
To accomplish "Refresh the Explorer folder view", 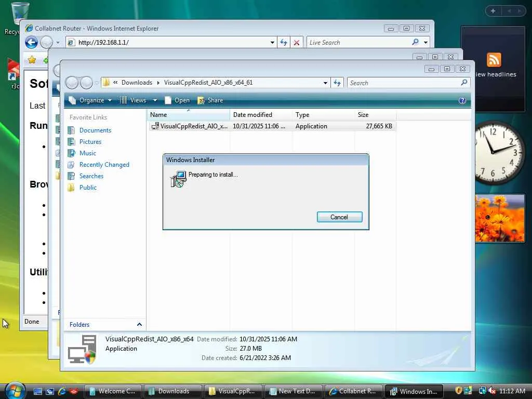I will (x=337, y=83).
